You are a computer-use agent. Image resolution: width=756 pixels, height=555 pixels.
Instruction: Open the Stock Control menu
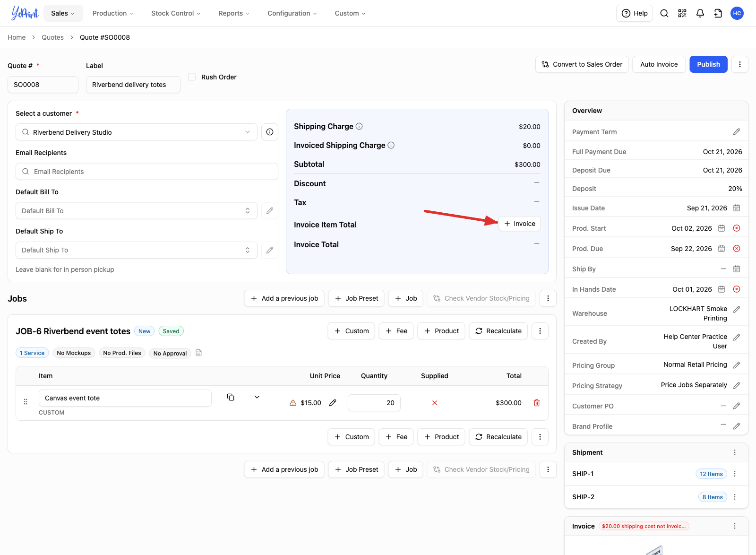pyautogui.click(x=176, y=13)
